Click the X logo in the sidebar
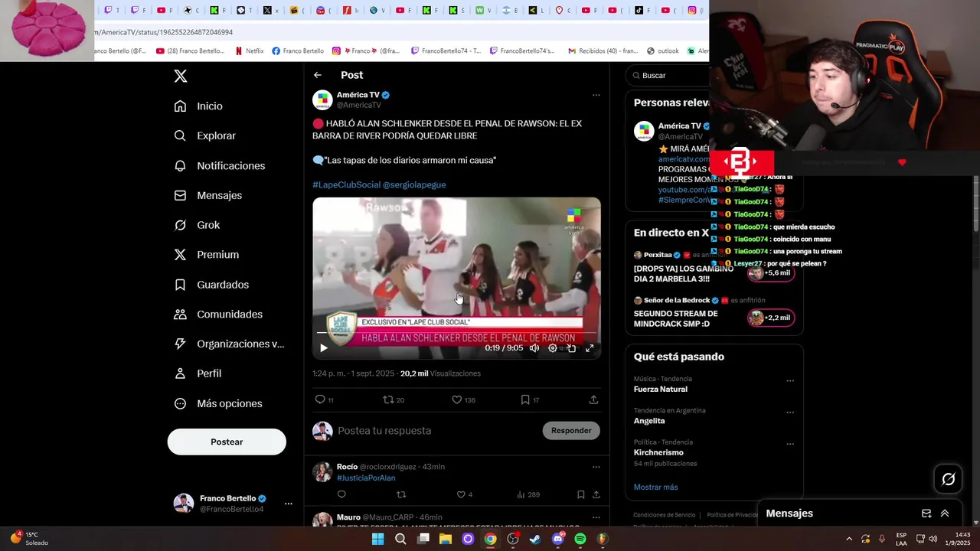The image size is (980, 551). tap(181, 76)
